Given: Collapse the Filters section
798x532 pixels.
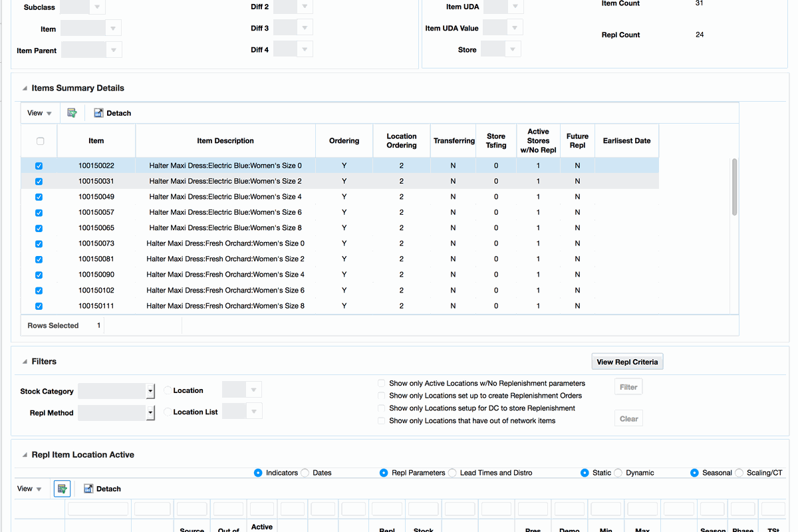Looking at the screenshot, I should point(25,362).
